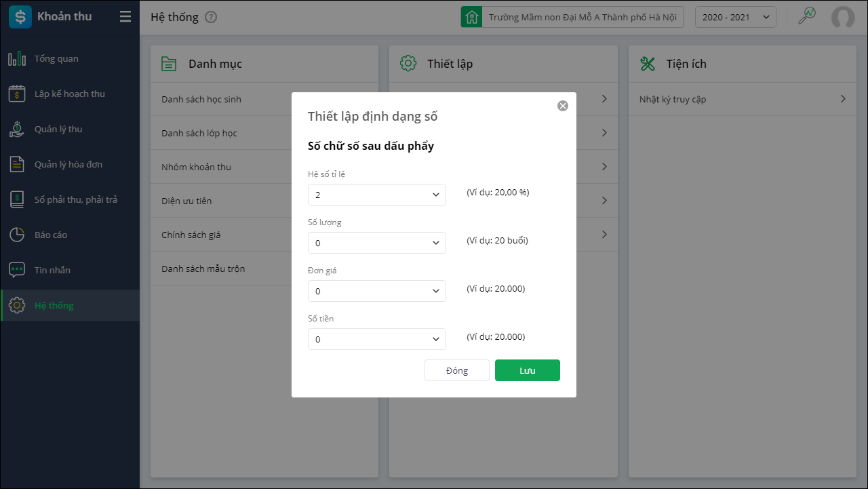The height and width of the screenshot is (489, 868).
Task: Click the user avatar icon
Action: point(843,18)
